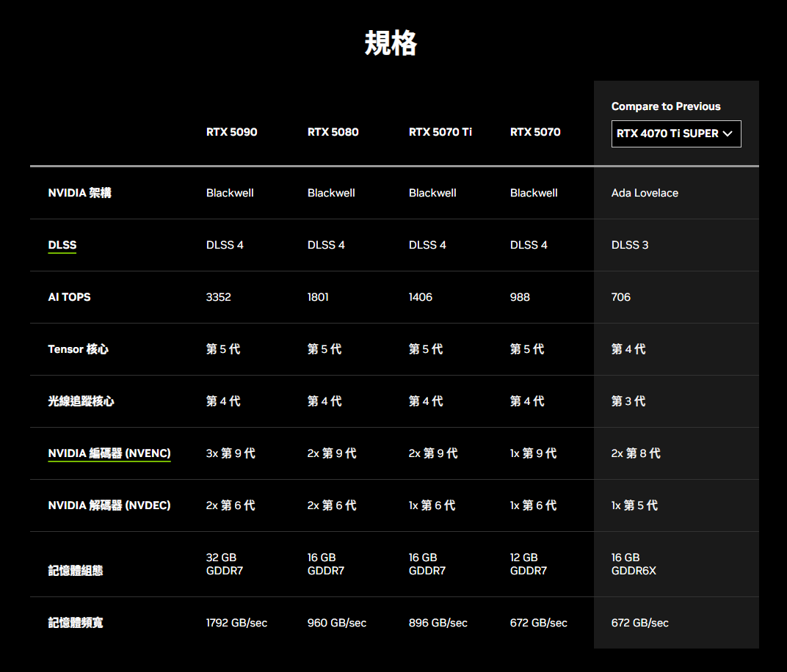Click the 16 GB GDDR6X memory cell
The width and height of the screenshot is (787, 672).
click(x=634, y=564)
